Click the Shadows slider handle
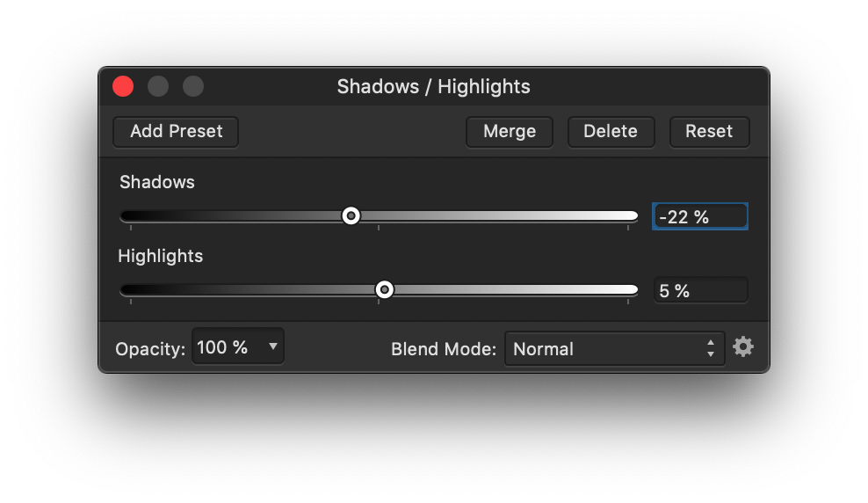Image resolution: width=868 pixels, height=503 pixels. [351, 215]
